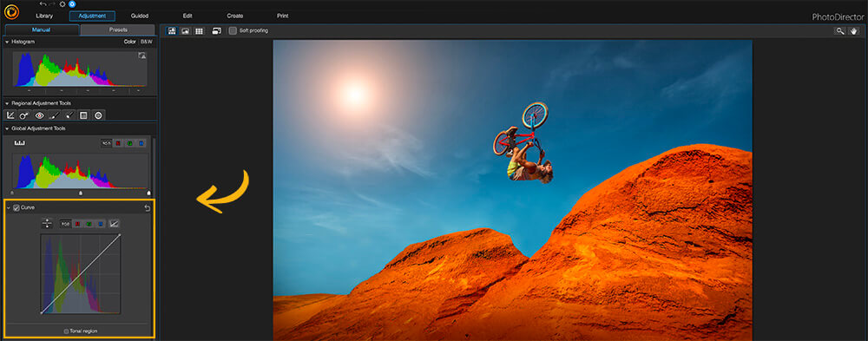The width and height of the screenshot is (868, 341).
Task: Click the PhotoDirector logo icon
Action: (x=11, y=11)
